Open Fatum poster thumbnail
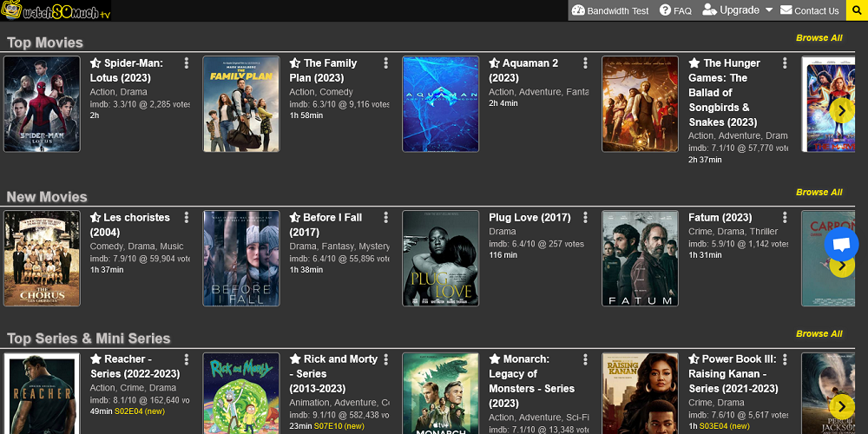Image resolution: width=868 pixels, height=434 pixels. coord(640,258)
